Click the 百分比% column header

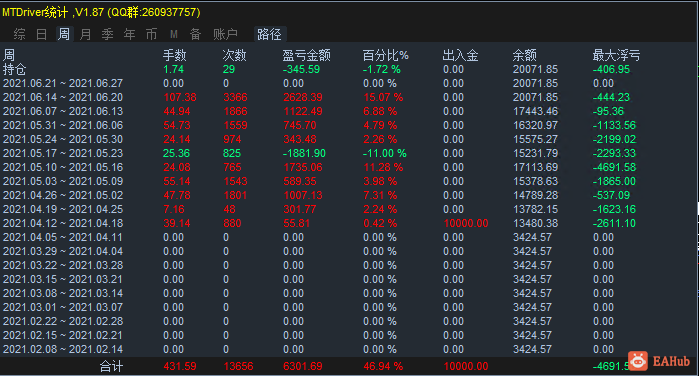(x=386, y=55)
